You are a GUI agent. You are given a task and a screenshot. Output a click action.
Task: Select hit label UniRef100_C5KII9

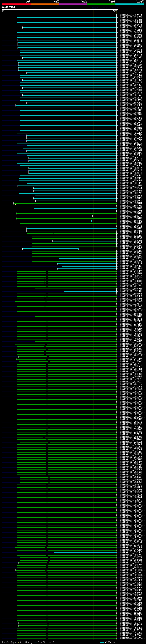[x=131, y=263]
